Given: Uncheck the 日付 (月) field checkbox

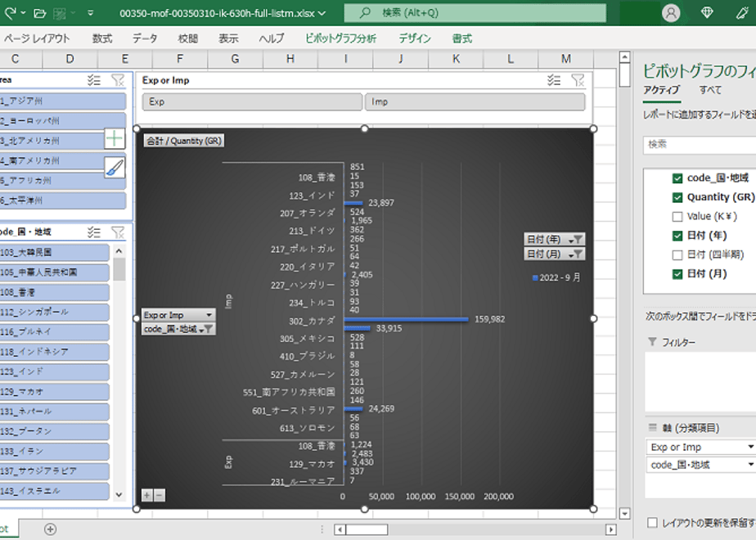Looking at the screenshot, I should [x=677, y=274].
